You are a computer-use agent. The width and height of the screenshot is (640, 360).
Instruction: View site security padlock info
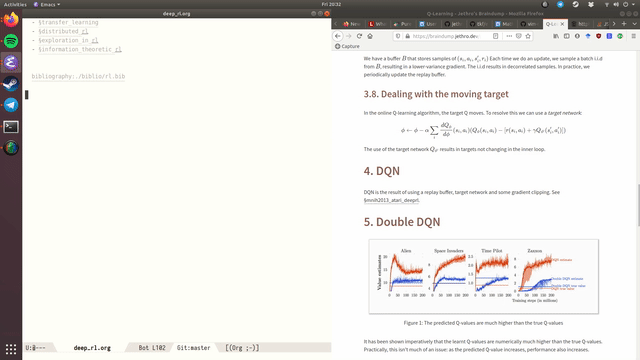pyautogui.click(x=407, y=36)
